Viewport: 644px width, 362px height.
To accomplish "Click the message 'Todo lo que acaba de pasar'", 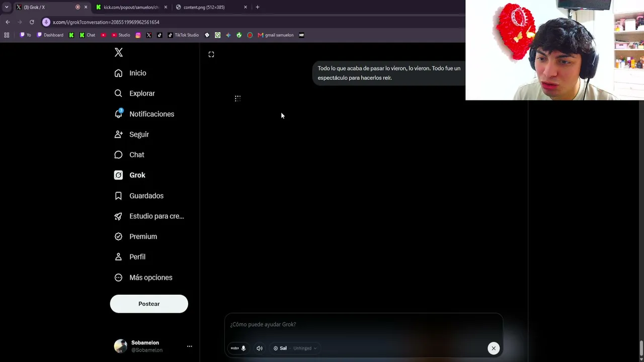I will coord(389,73).
